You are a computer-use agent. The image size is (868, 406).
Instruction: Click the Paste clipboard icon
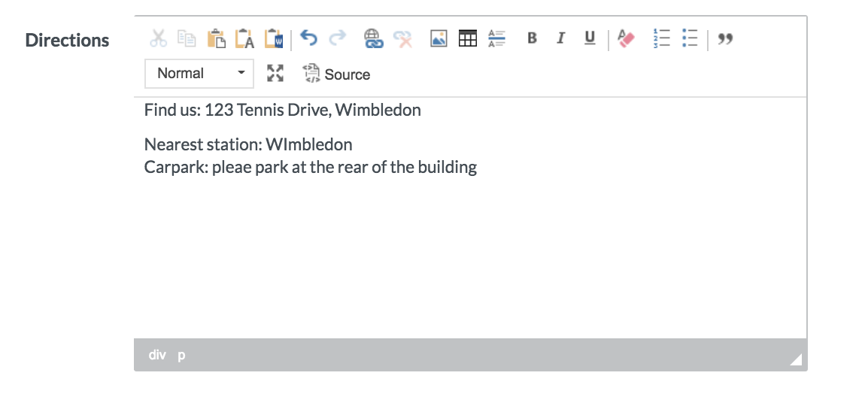pos(216,38)
